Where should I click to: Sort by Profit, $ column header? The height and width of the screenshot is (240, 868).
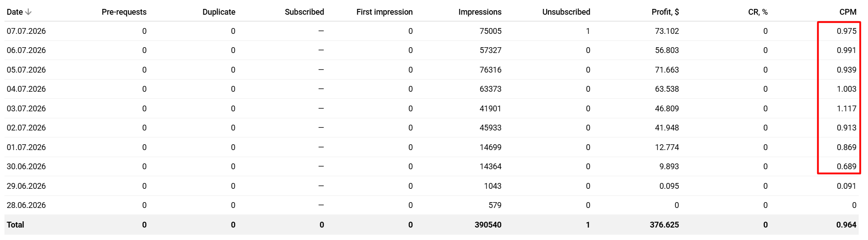tap(665, 12)
